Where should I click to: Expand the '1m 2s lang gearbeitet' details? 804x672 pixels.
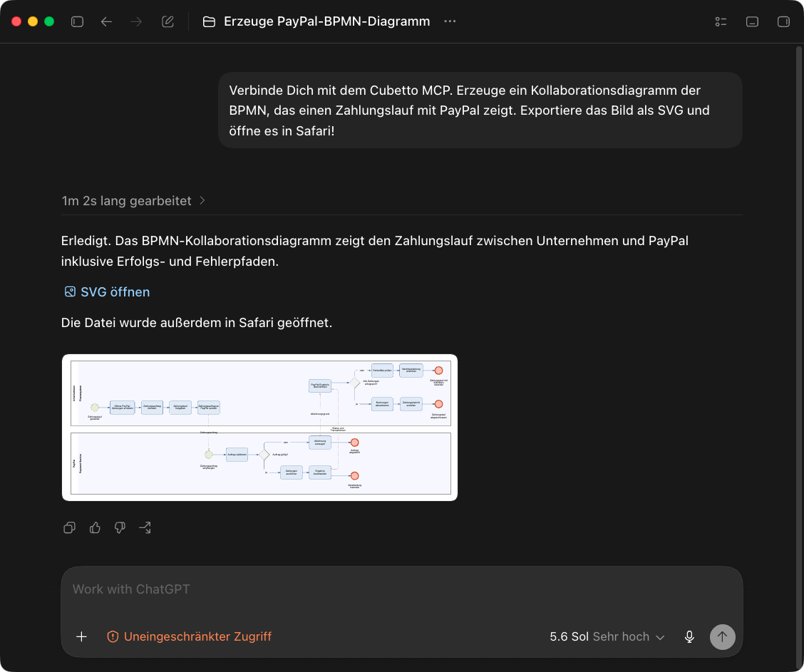point(133,200)
